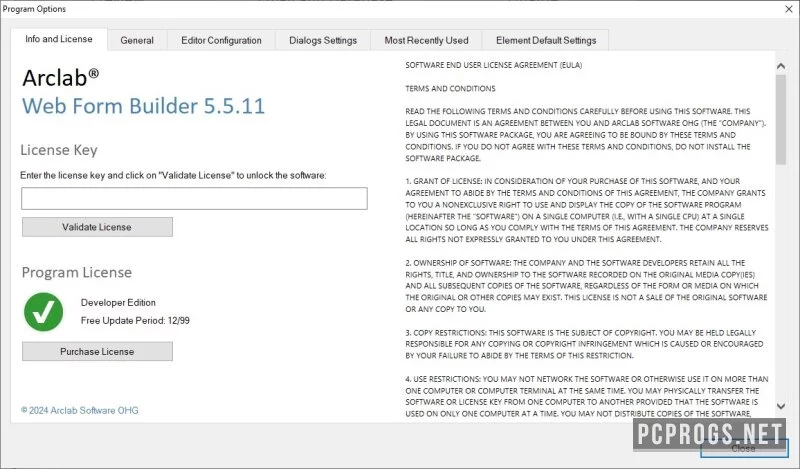Click the Developer Edition label
This screenshot has width=800, height=469.
[118, 303]
